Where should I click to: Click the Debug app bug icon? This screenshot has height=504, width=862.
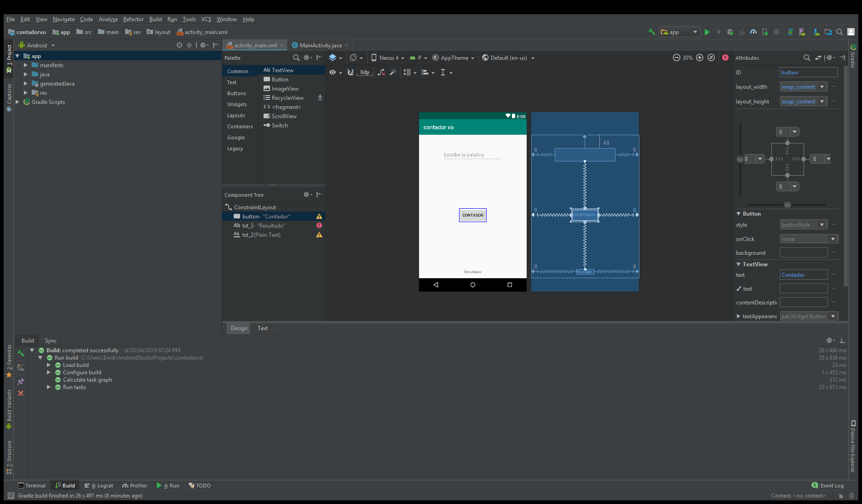730,32
